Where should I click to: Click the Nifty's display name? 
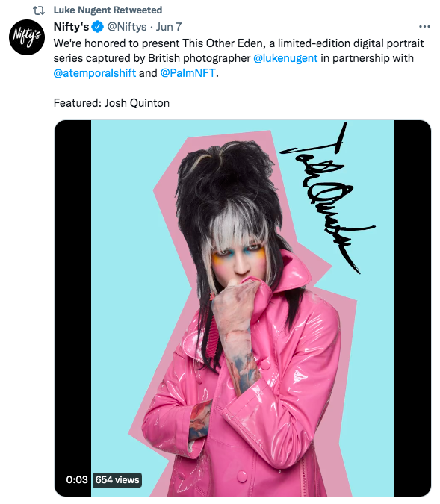tap(71, 27)
